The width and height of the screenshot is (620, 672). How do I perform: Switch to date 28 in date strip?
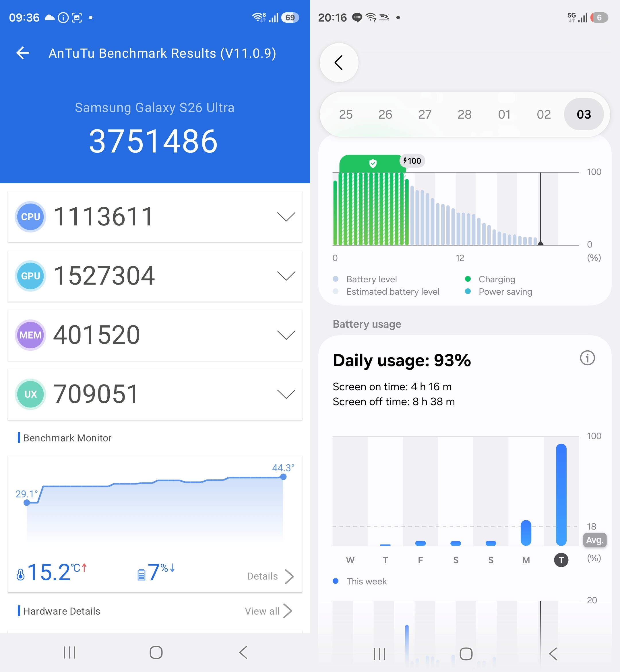coord(464,115)
